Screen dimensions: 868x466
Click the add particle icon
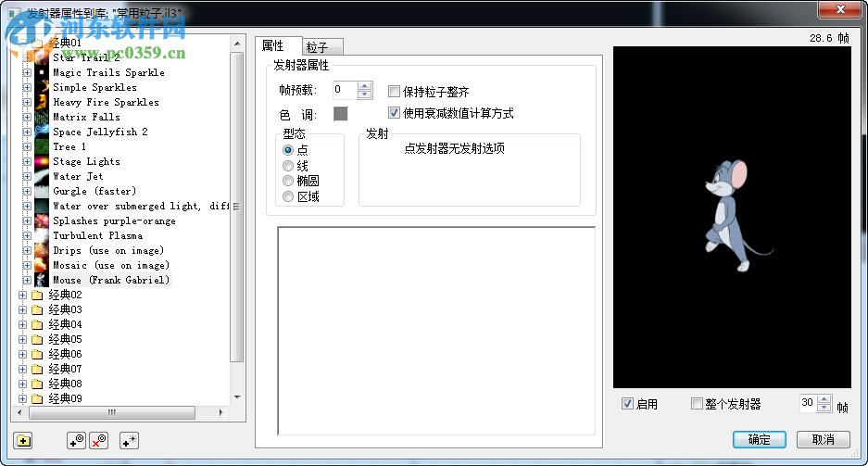coord(130,441)
